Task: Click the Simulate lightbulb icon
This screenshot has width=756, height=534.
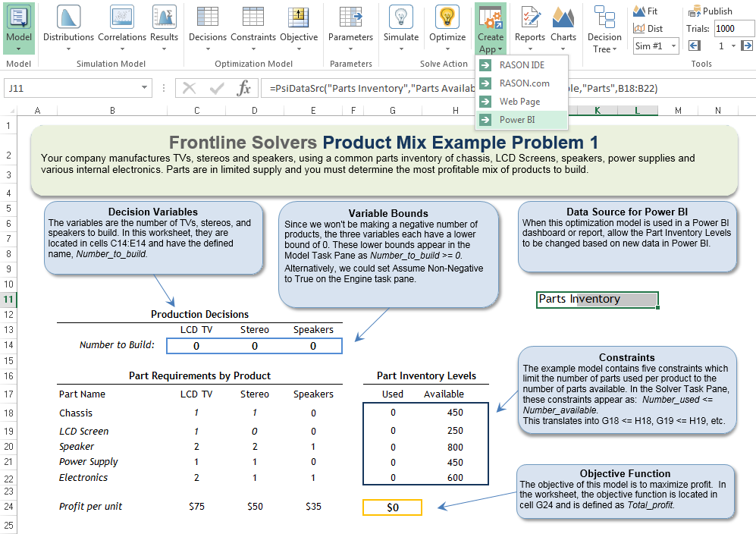Action: (x=400, y=17)
